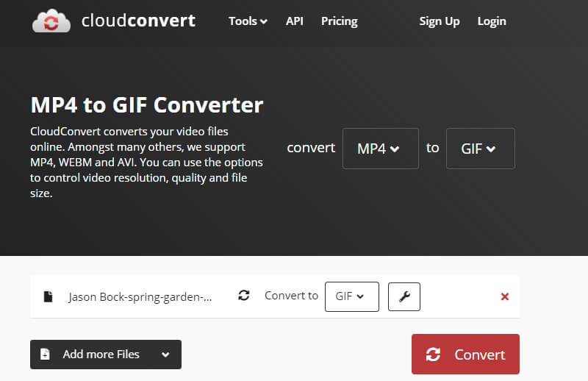
Task: Expand the GIF target format dropdown in header
Action: (x=481, y=149)
